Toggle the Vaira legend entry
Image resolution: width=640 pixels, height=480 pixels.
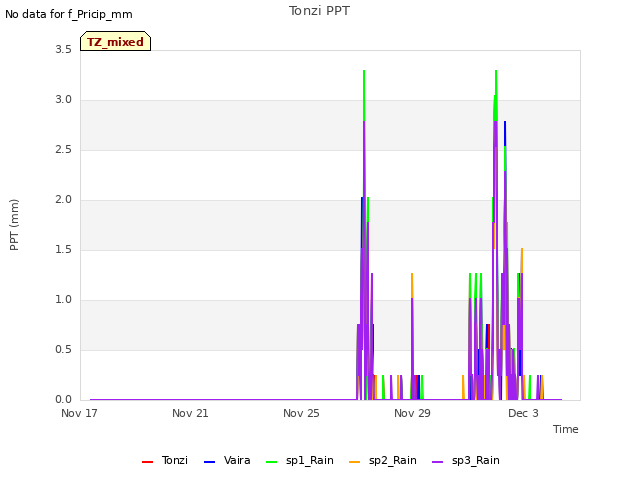click(x=227, y=460)
